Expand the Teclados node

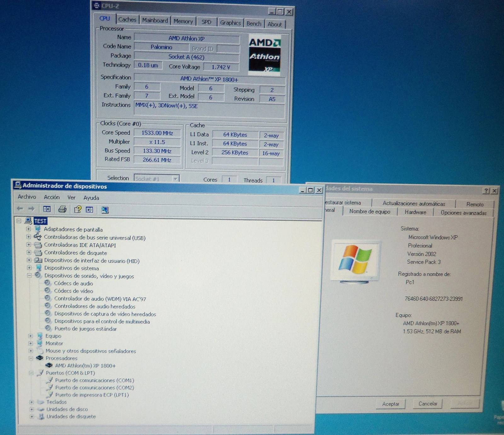point(31,402)
